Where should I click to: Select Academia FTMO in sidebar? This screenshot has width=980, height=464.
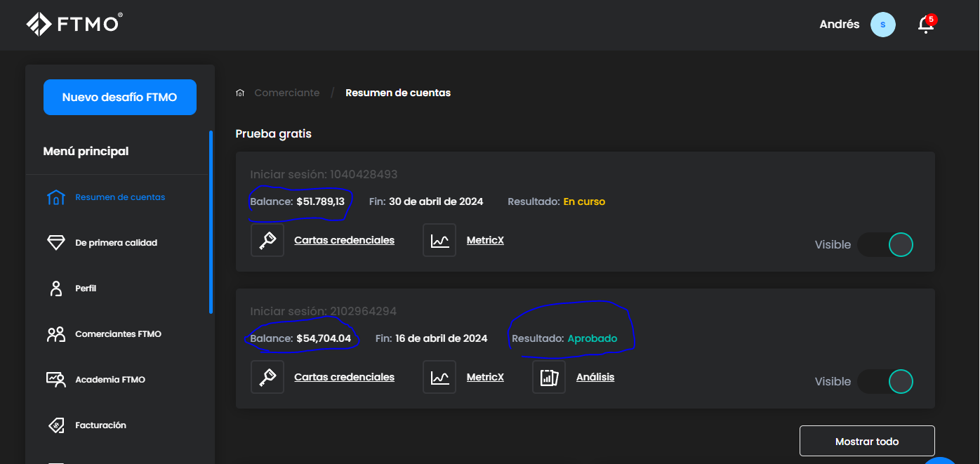pos(110,380)
